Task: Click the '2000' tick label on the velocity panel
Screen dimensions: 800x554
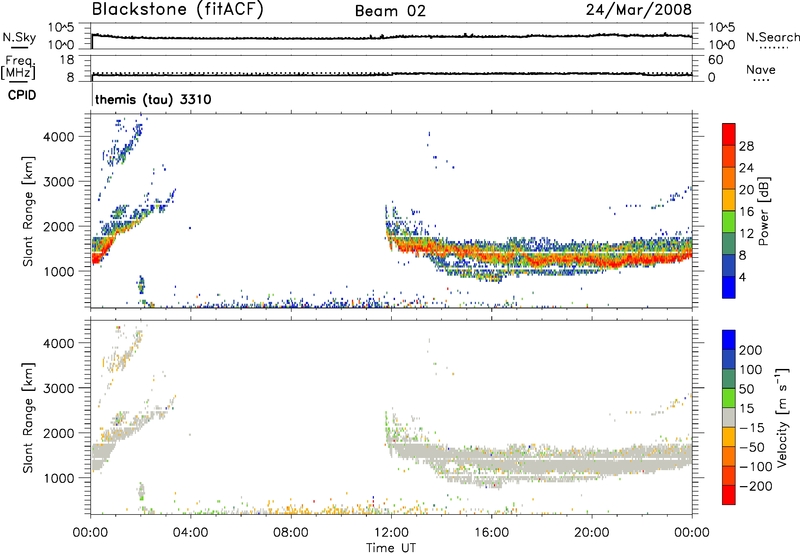Action: 59,433
